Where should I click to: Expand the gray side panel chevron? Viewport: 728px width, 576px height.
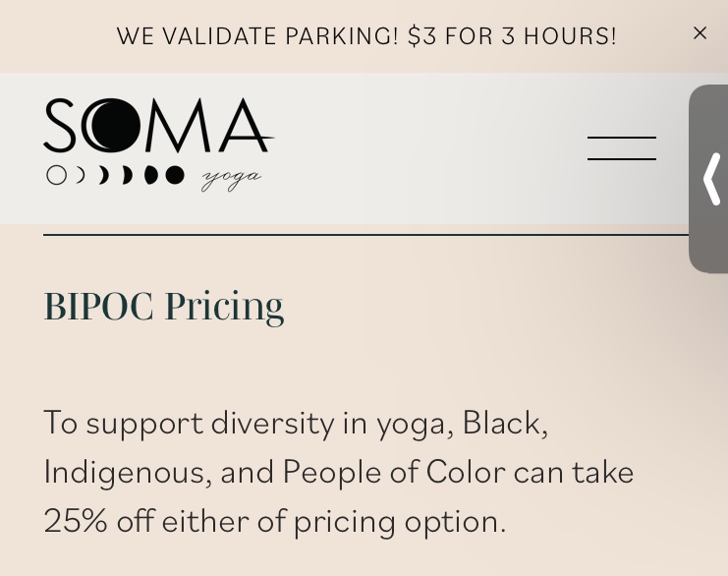[711, 179]
